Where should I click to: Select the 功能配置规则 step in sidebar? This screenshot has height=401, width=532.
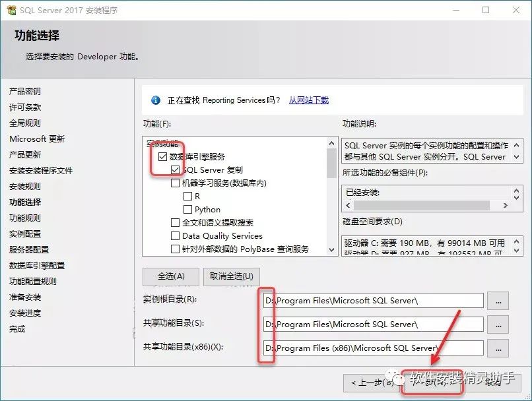coord(32,282)
